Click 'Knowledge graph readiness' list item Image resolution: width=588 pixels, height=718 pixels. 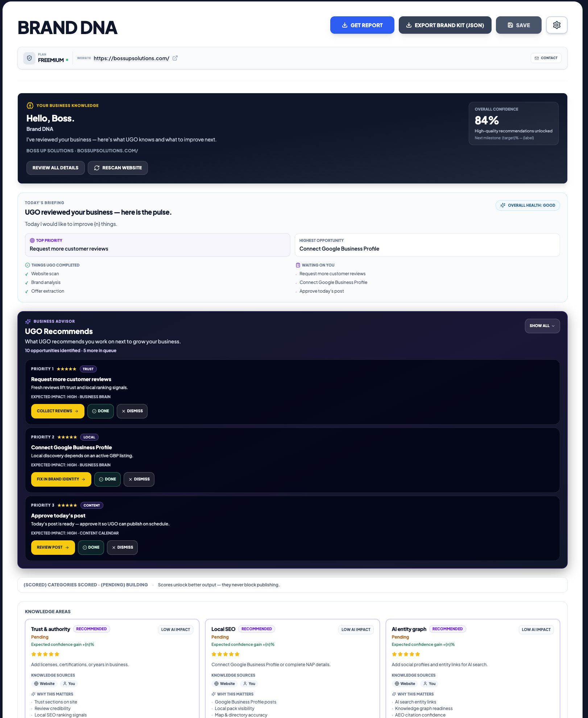pos(424,709)
